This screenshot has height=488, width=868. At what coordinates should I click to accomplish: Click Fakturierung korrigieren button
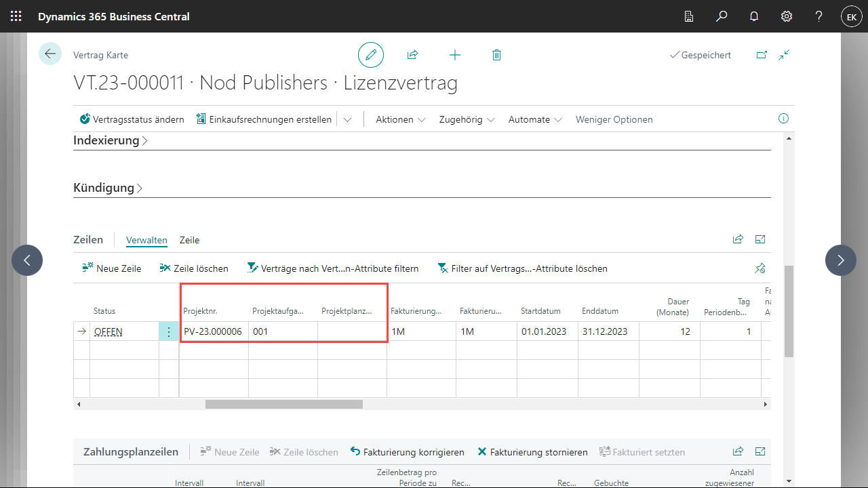(407, 452)
